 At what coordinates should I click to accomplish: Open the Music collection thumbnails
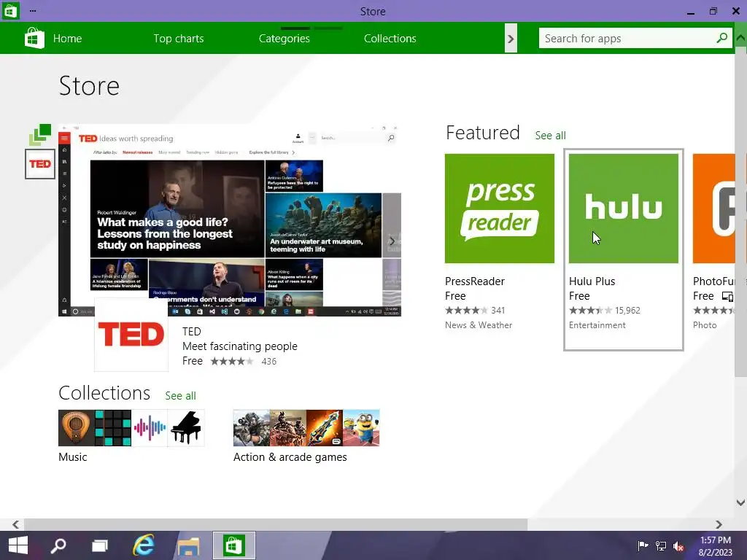131,427
